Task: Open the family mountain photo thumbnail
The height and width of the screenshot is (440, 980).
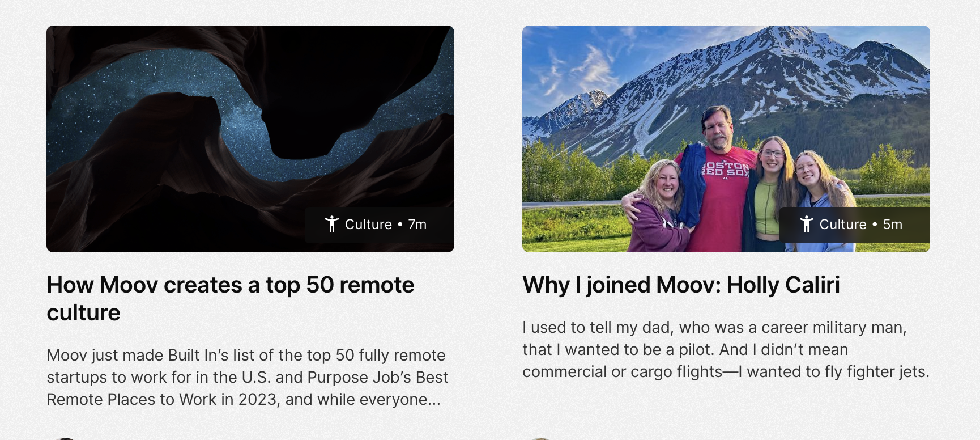Action: pyautogui.click(x=726, y=139)
